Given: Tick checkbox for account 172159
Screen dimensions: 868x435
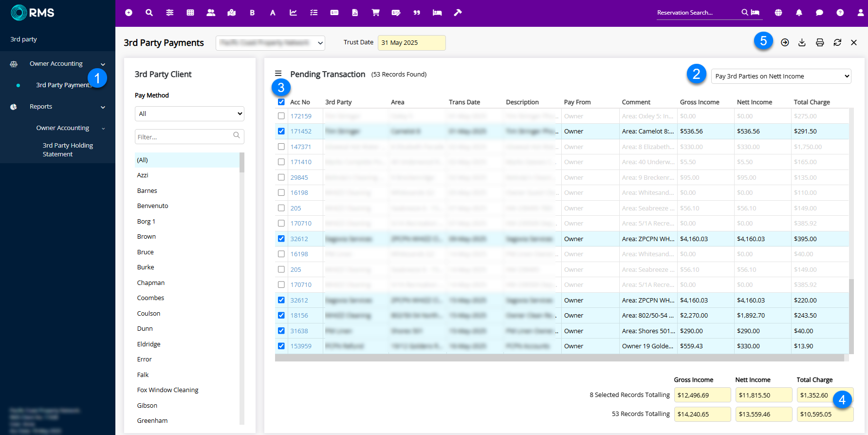Looking at the screenshot, I should coord(281,116).
